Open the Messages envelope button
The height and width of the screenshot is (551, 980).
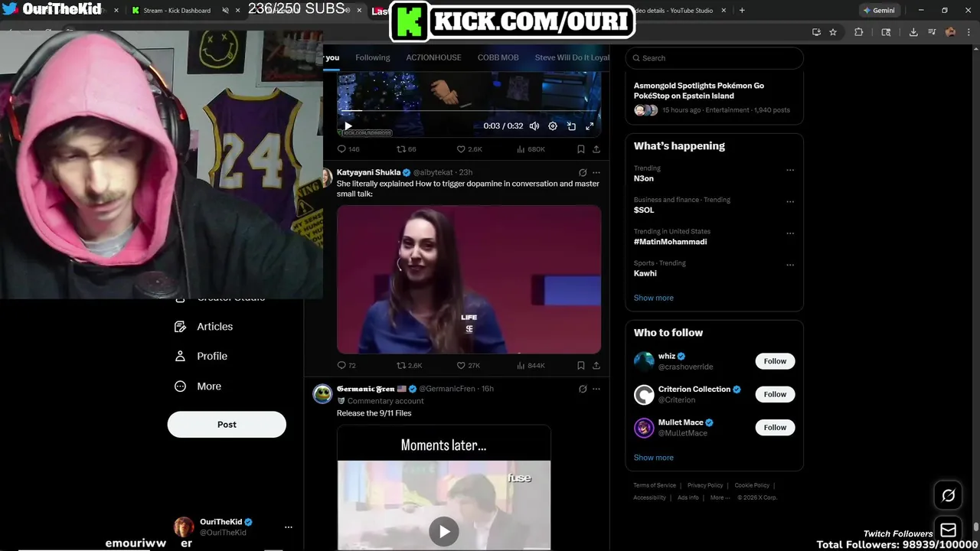point(948,530)
